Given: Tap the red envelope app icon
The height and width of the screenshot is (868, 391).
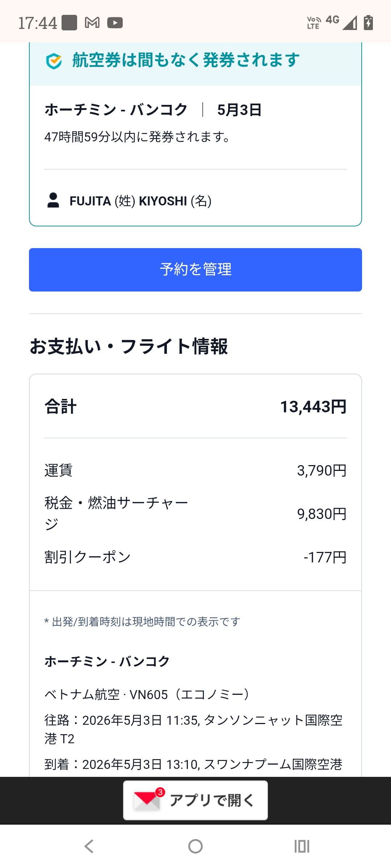Looking at the screenshot, I should tap(147, 800).
